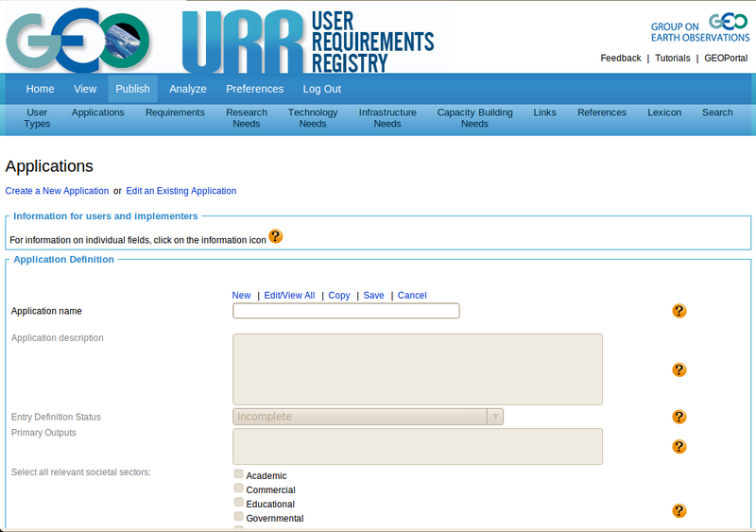Click information icon in users and implementers section
The image size is (756, 532).
pyautogui.click(x=275, y=236)
